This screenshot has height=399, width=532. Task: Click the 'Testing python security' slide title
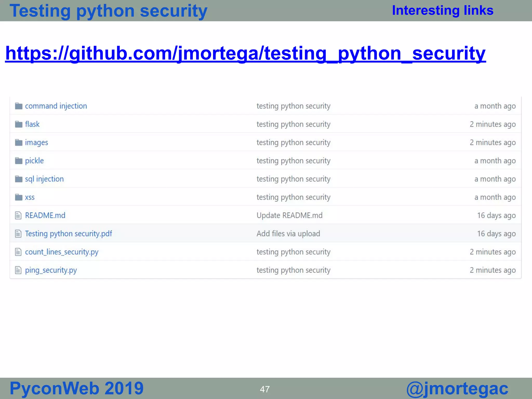[109, 11]
